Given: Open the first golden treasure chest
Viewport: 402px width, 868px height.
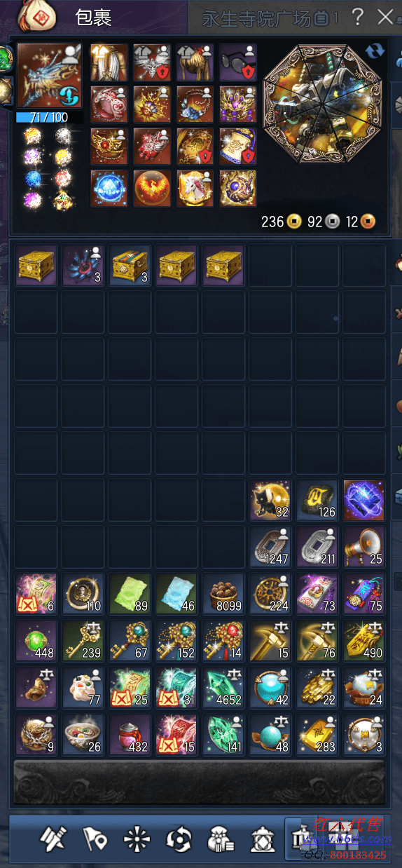Looking at the screenshot, I should [x=36, y=265].
